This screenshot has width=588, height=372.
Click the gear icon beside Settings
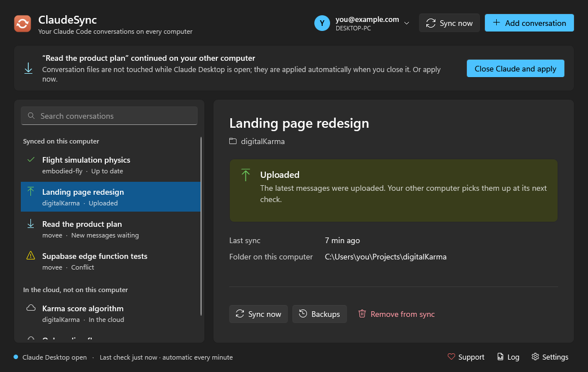[535, 357]
